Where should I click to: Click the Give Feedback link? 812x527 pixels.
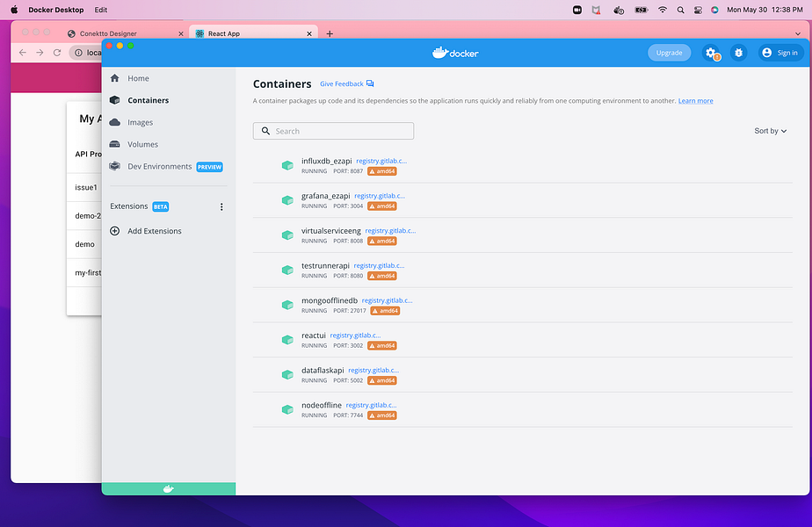pyautogui.click(x=347, y=83)
